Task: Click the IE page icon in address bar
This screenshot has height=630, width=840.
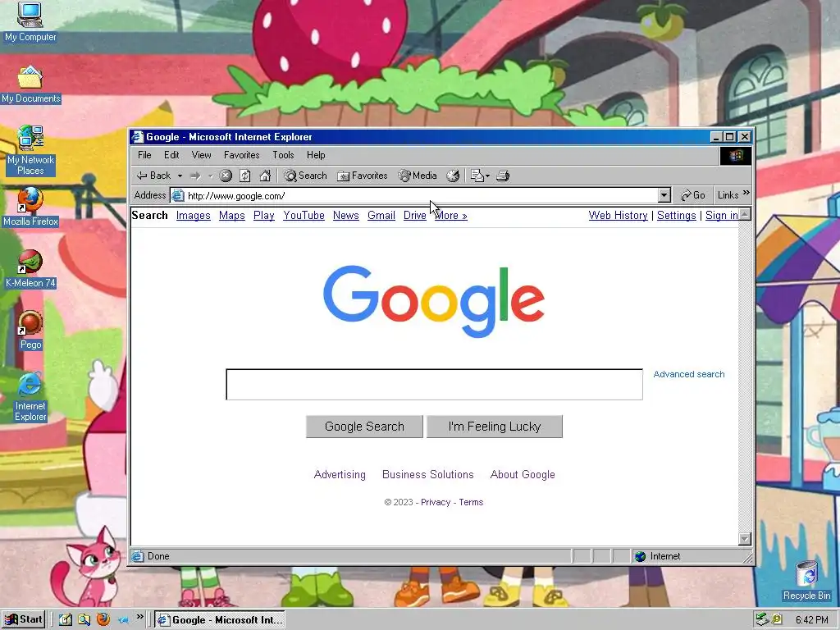Action: (178, 195)
